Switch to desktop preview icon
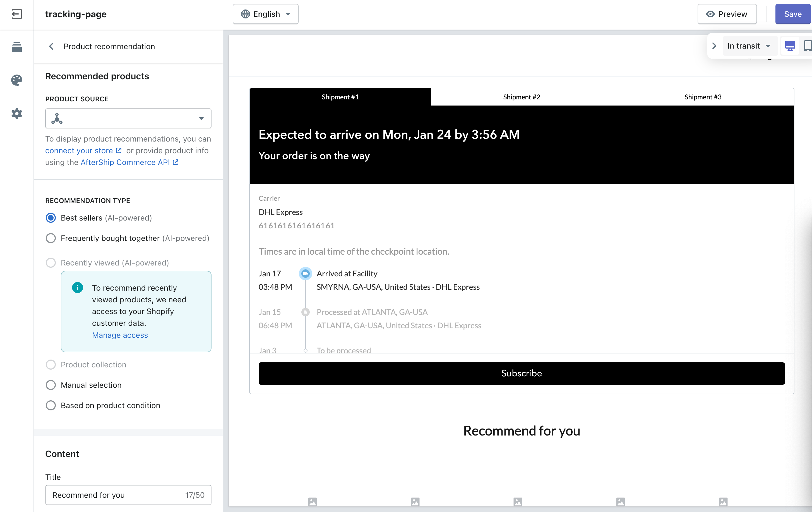Image resolution: width=812 pixels, height=512 pixels. pos(790,46)
